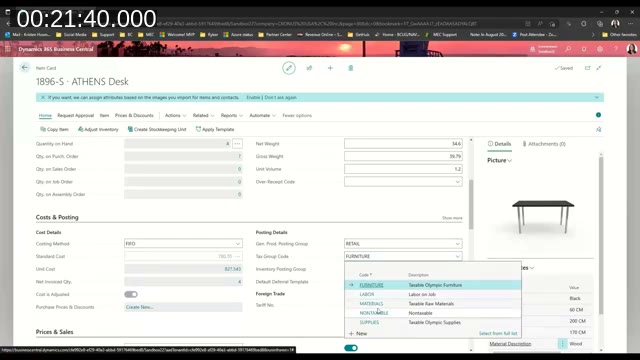Select the FURNITURE tax group row
The image size is (640, 360).
click(433, 285)
